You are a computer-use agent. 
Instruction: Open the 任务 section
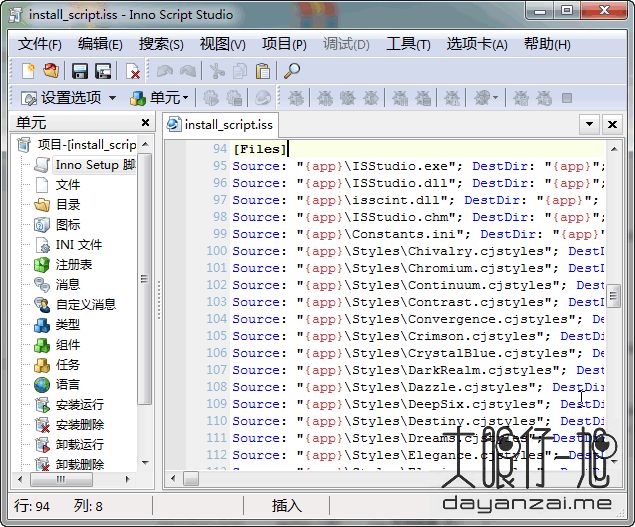tap(58, 365)
